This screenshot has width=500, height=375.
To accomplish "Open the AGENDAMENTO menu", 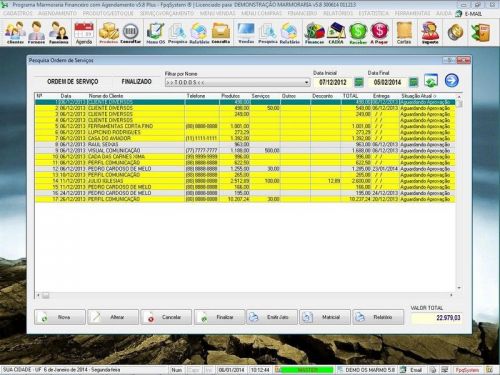I will (x=57, y=13).
